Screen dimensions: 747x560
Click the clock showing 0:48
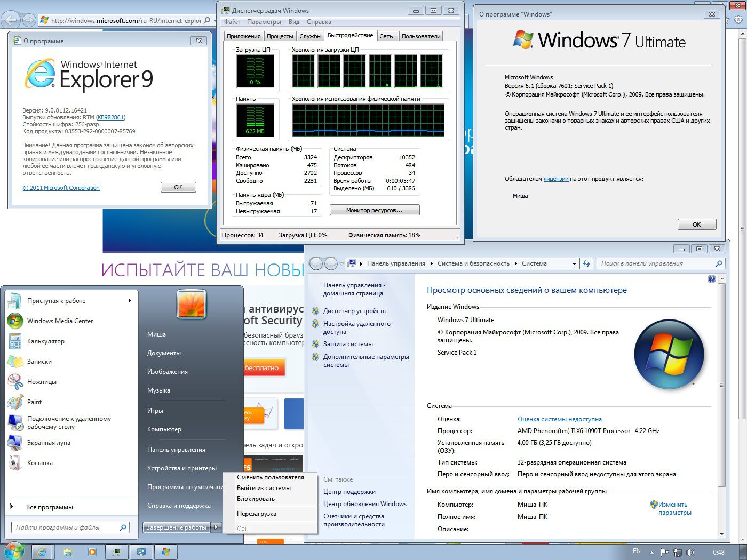point(719,553)
